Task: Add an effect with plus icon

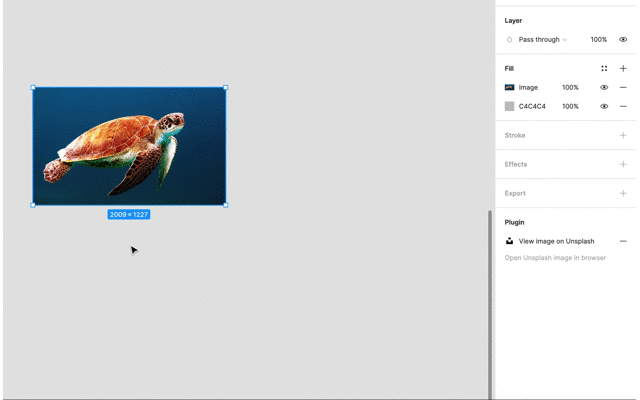Action: pyautogui.click(x=623, y=164)
